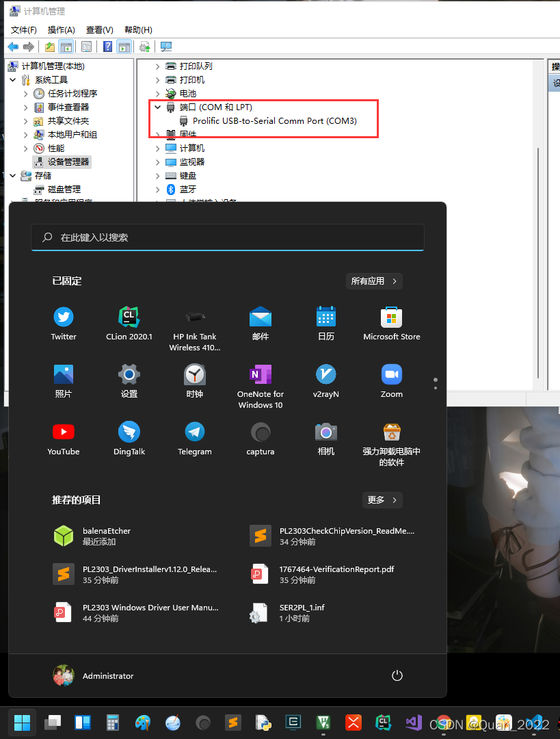Select 设备管理器 in the left tree
The image size is (560, 739).
62,161
